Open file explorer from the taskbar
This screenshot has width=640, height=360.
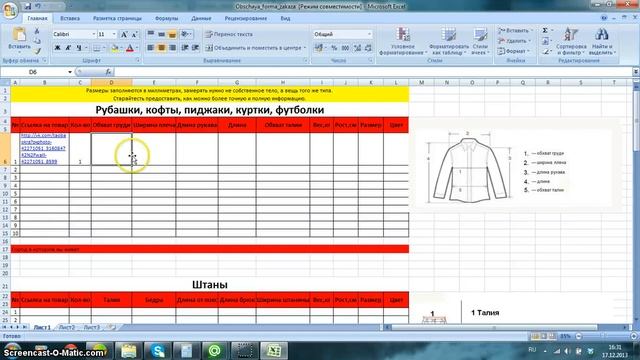[x=129, y=351]
